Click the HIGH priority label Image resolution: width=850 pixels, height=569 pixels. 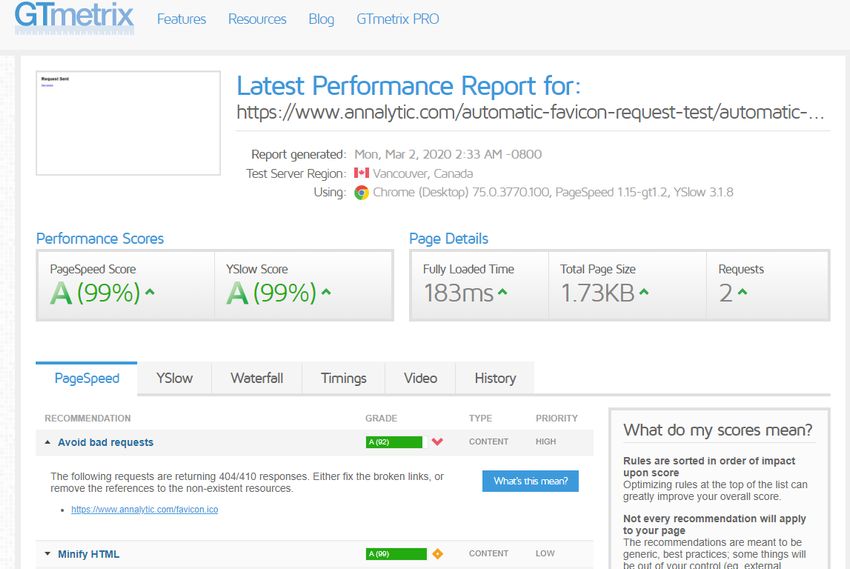point(546,442)
